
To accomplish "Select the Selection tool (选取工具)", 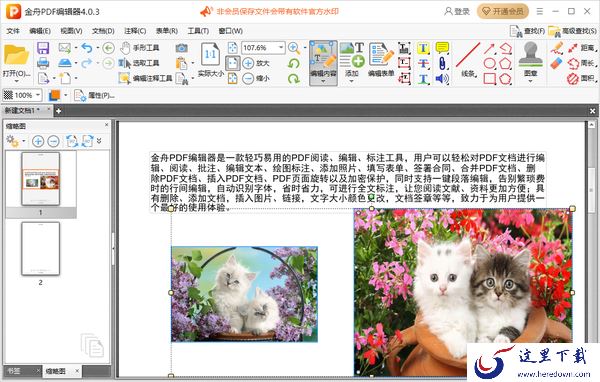I will (x=139, y=63).
